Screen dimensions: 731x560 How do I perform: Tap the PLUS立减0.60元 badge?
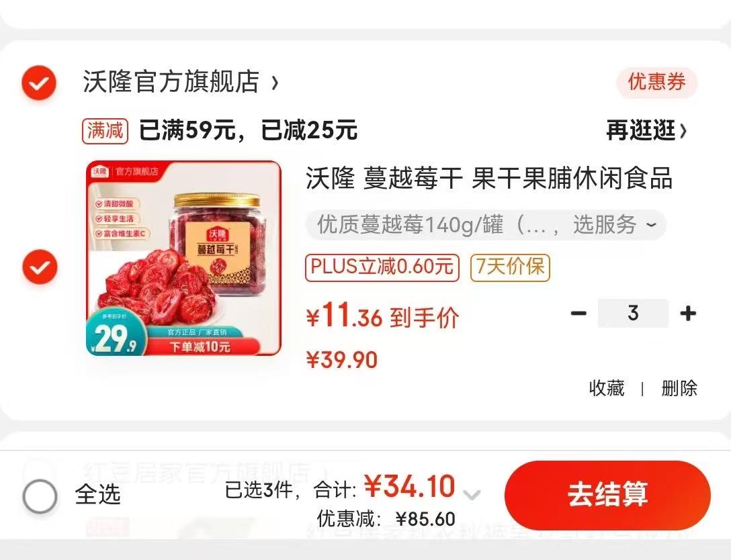382,267
